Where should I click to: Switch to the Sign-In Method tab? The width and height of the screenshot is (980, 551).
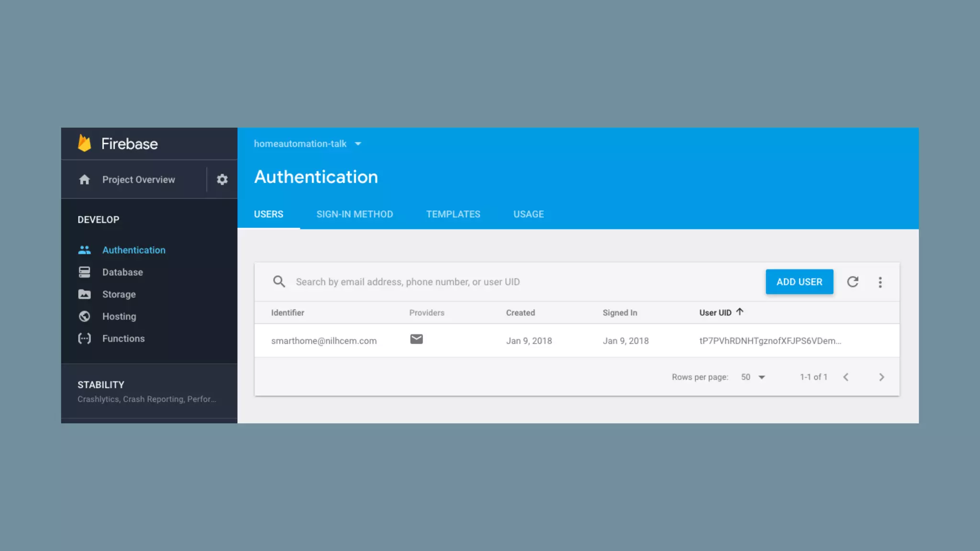(355, 214)
